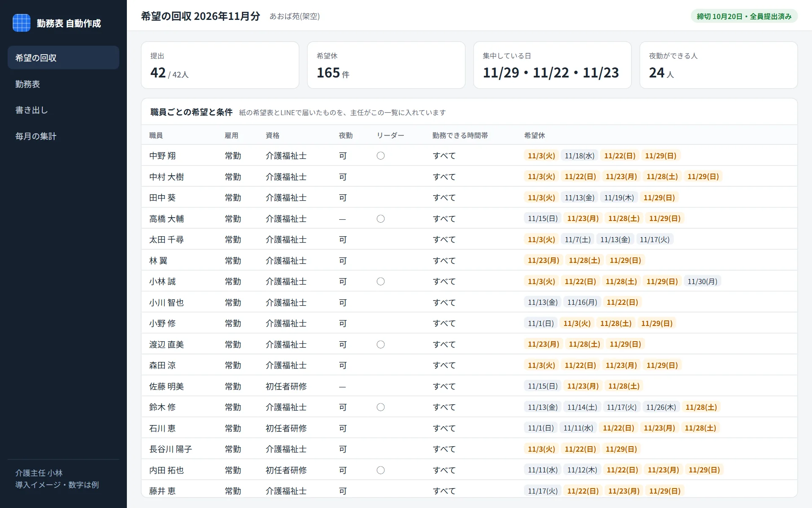Toggle leader circle for 中野 翔
812x508 pixels.
tap(381, 156)
